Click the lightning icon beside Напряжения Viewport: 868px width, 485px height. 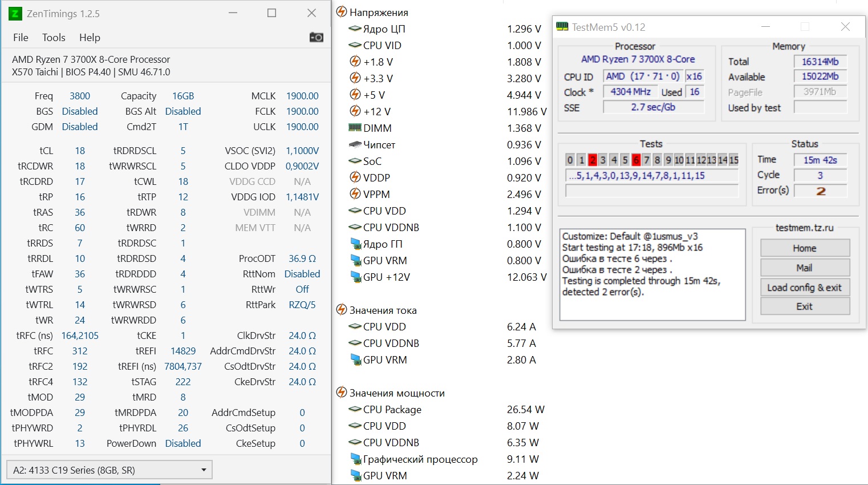(x=342, y=12)
